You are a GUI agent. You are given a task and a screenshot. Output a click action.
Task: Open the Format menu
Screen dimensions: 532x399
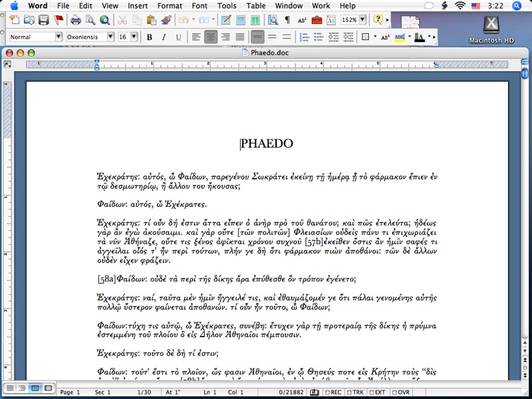click(170, 5)
